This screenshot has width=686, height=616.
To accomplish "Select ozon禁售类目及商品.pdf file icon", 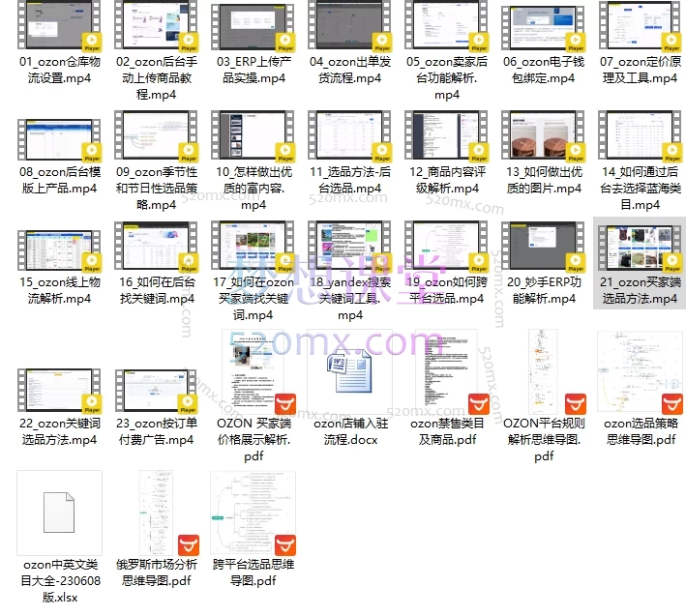I will click(x=446, y=371).
